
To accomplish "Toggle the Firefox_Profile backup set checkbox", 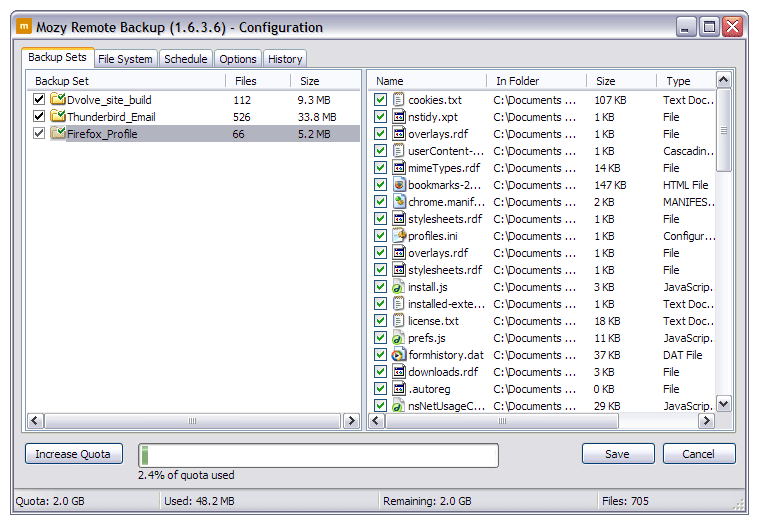I will coord(39,133).
